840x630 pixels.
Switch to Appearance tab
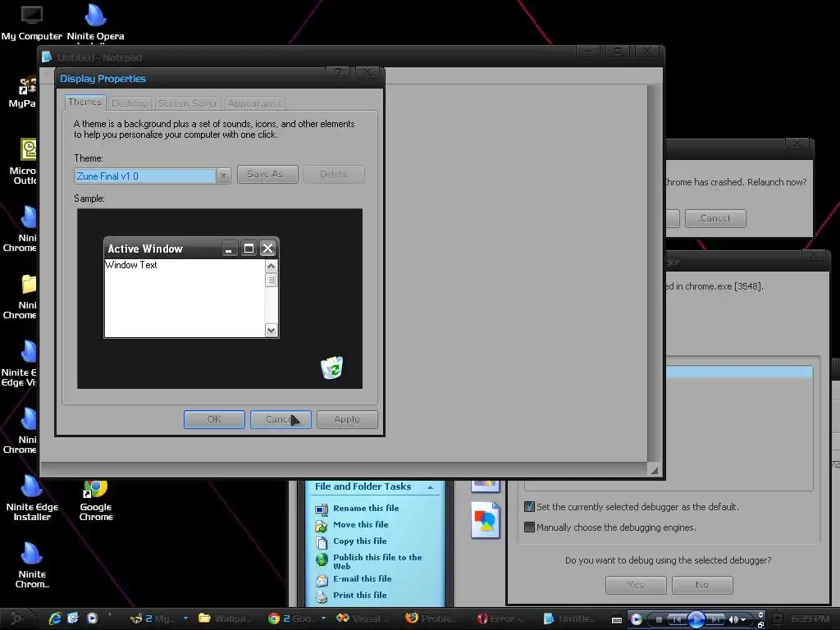[254, 103]
